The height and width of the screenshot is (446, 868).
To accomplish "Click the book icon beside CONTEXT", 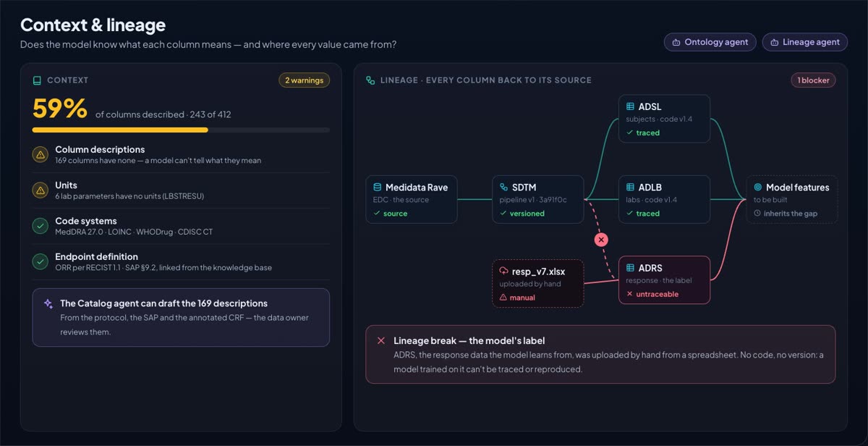I will click(38, 80).
